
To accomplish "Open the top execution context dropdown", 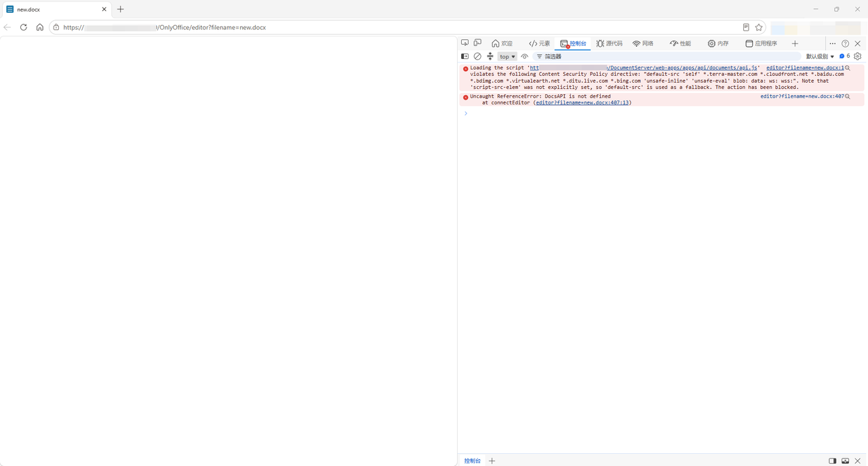I will (507, 56).
